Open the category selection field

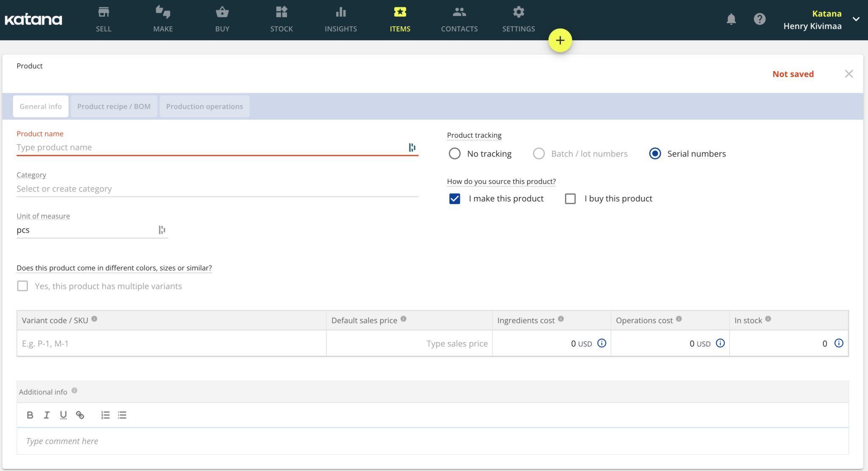coord(170,188)
